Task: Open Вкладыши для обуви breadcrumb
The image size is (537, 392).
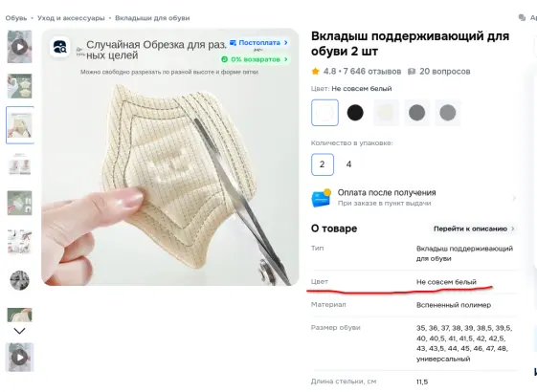Action: pos(152,18)
